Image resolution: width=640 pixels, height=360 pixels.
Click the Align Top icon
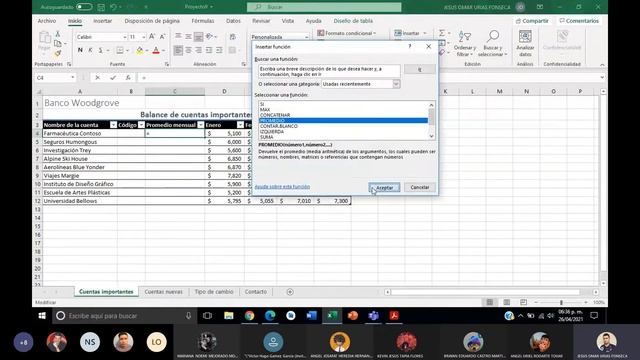pos(178,36)
